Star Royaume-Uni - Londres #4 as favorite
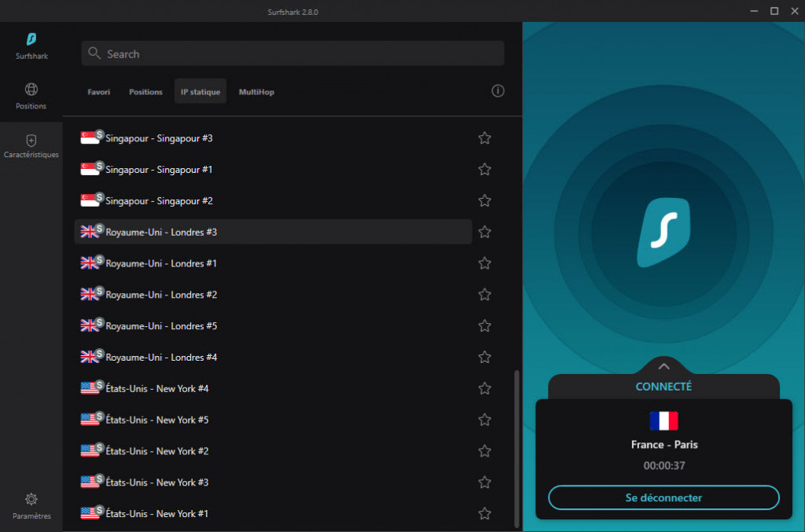Screen dimensions: 805x532 (484, 357)
